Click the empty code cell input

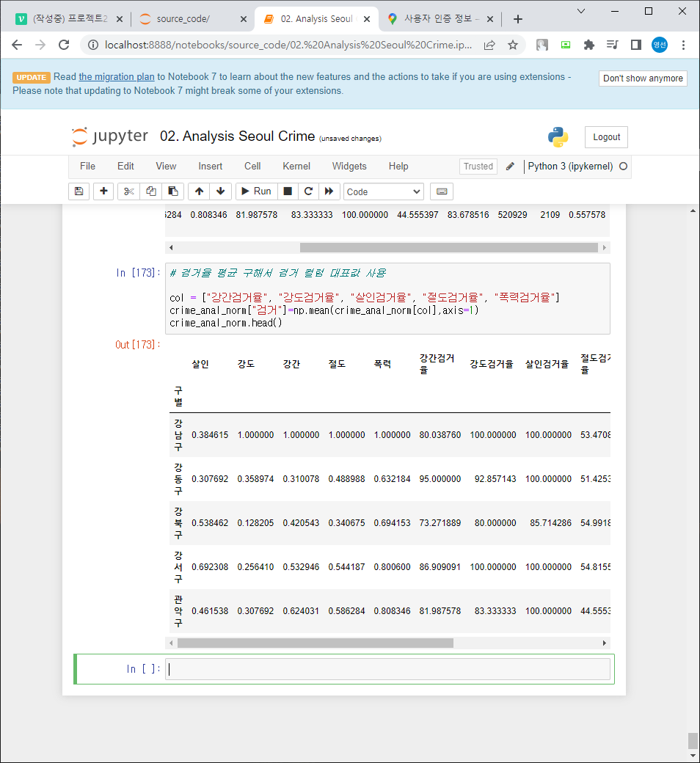coord(387,669)
